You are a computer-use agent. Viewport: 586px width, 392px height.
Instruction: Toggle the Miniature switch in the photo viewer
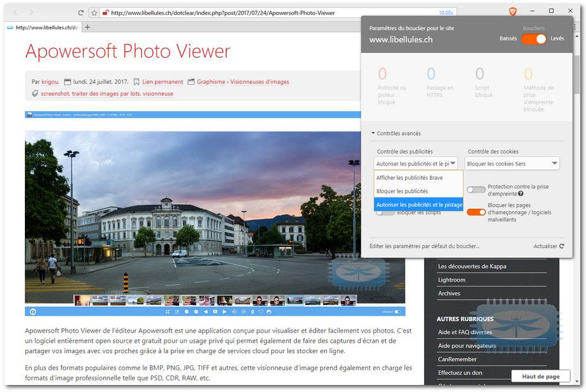coord(397,311)
